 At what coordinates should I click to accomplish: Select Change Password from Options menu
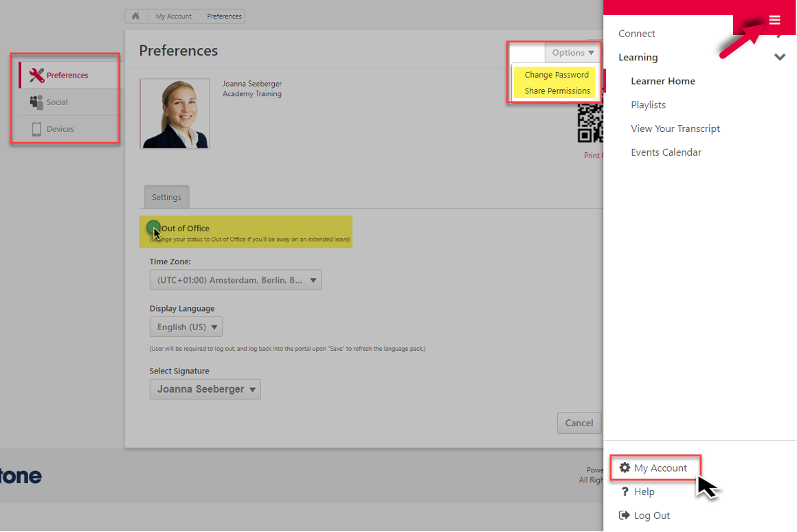(557, 75)
